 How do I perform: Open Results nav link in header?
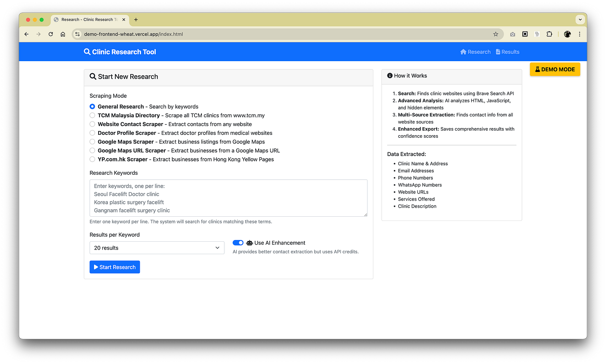pos(507,52)
